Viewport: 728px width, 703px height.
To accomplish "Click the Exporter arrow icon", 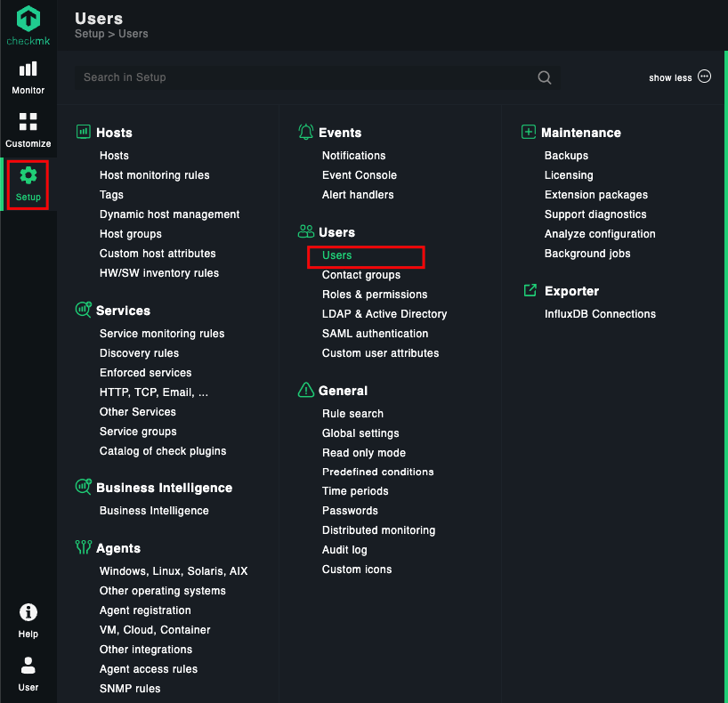I will click(x=530, y=291).
